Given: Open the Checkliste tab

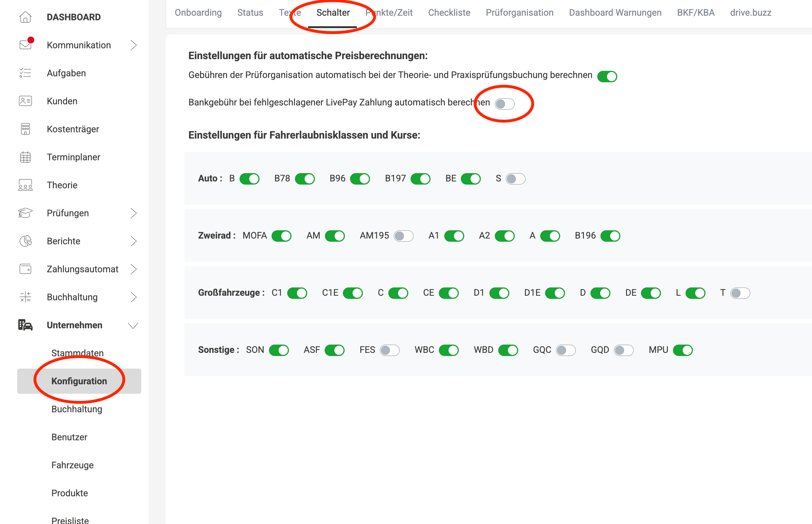Looking at the screenshot, I should click(449, 13).
